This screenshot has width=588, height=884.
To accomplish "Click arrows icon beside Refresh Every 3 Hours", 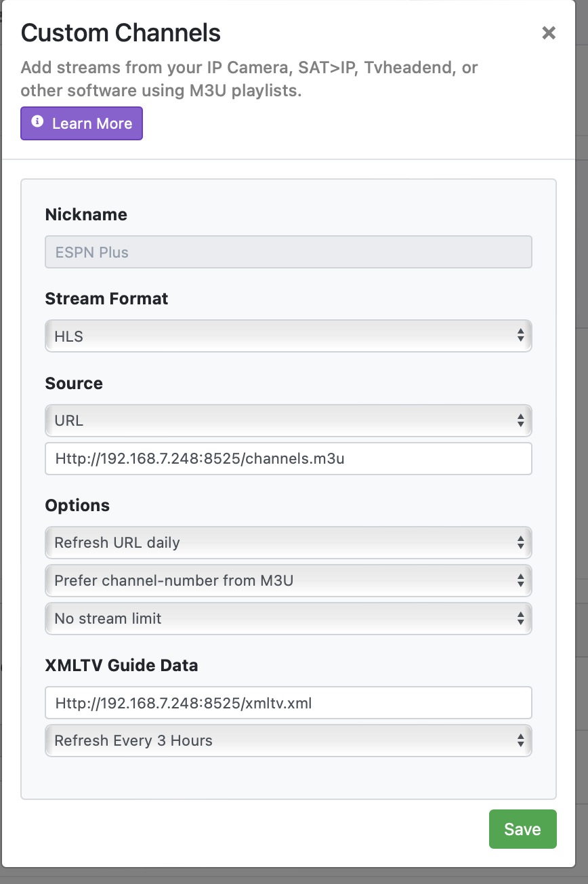I will click(520, 740).
